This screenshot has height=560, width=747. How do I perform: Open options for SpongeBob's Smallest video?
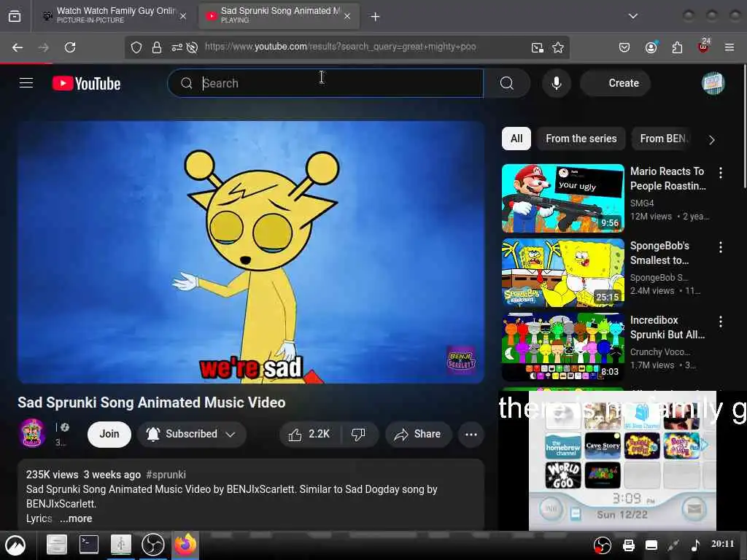720,247
